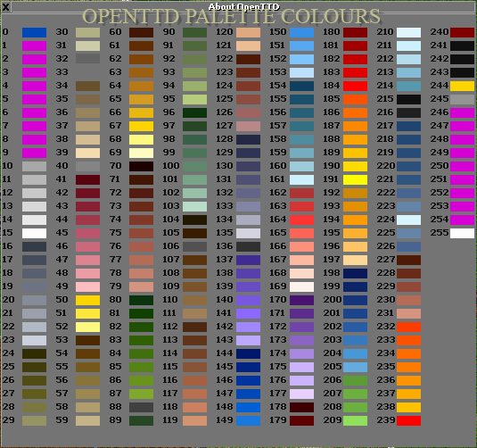Select the black swatch numbered 215
Viewport: 477px width, 448px height.
(409, 100)
